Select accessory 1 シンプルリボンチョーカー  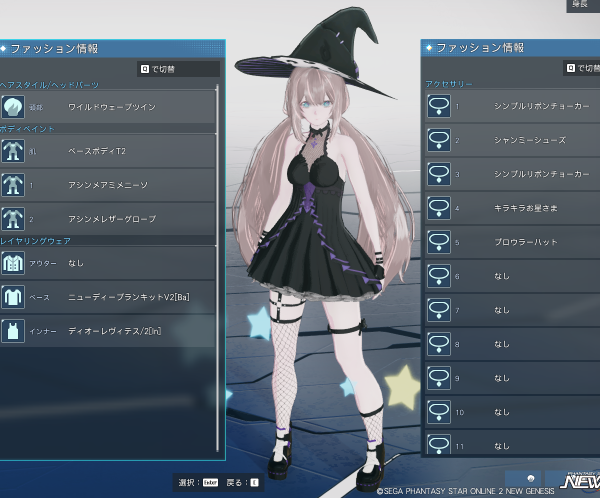coord(512,106)
